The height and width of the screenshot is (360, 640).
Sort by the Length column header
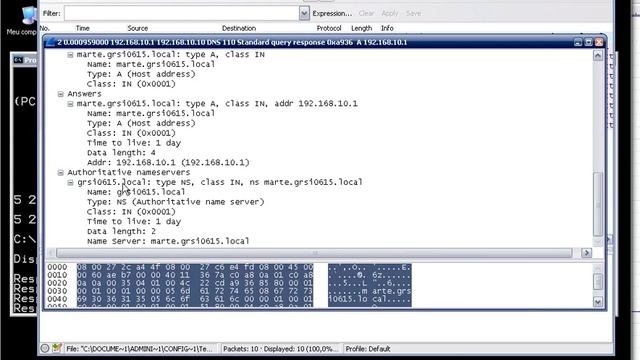tap(362, 28)
